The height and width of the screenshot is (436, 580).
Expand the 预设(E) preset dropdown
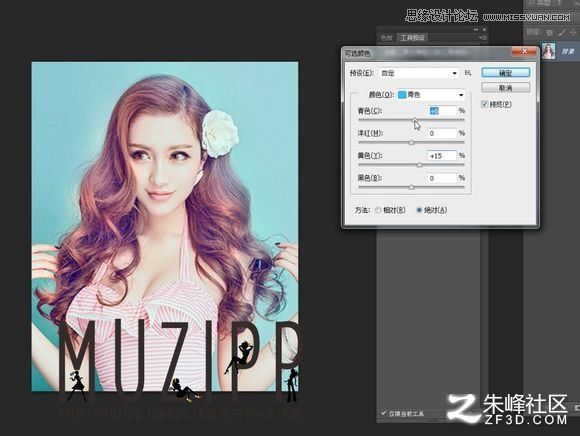pos(419,73)
